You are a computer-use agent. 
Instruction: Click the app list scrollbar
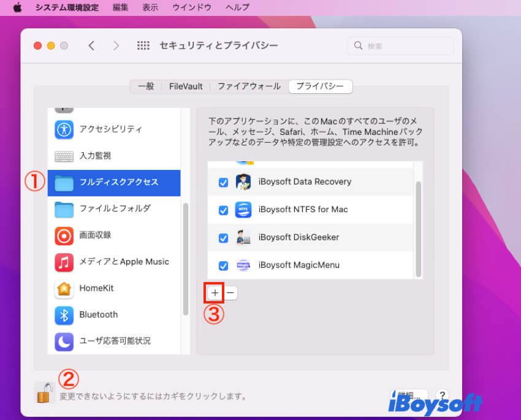coord(418,229)
